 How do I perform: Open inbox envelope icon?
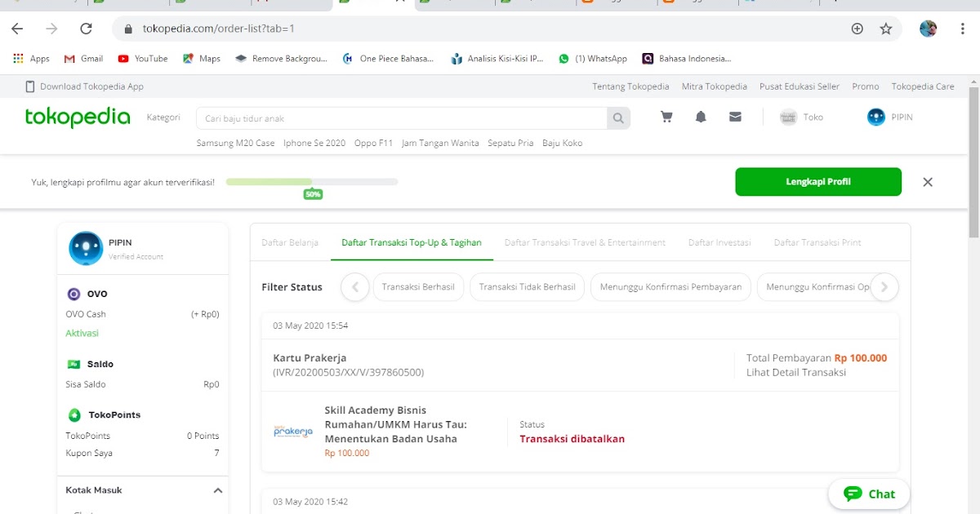click(x=735, y=117)
